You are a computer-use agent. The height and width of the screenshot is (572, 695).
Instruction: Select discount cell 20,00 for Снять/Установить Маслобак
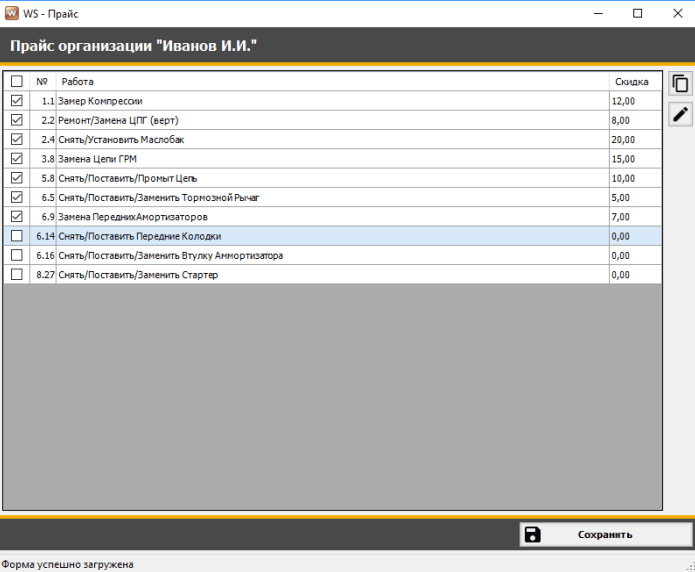coord(634,139)
